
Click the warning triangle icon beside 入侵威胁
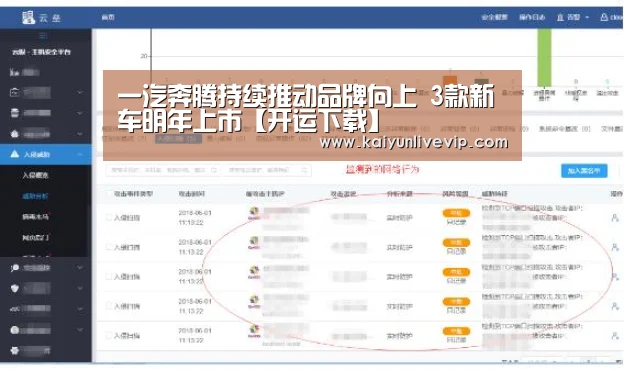[15, 154]
